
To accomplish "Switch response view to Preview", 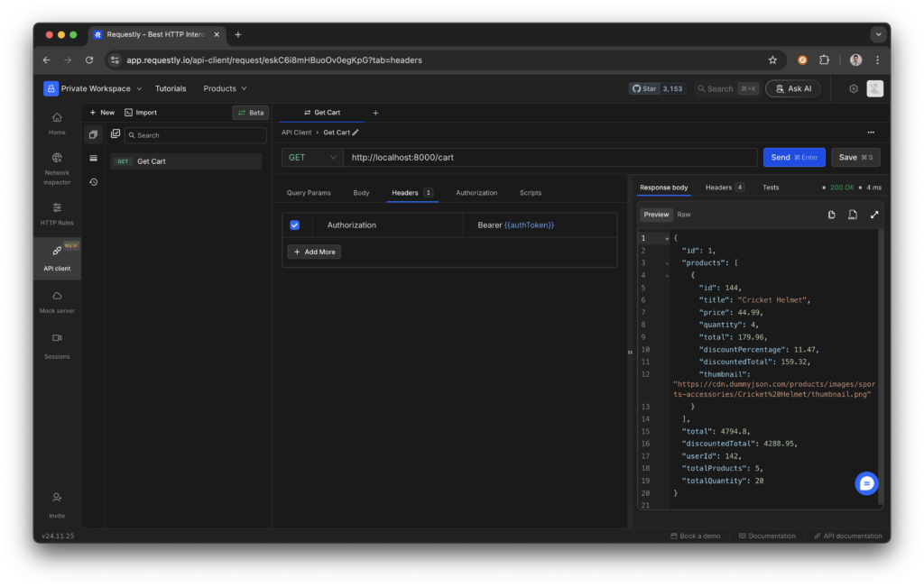I will pos(656,215).
